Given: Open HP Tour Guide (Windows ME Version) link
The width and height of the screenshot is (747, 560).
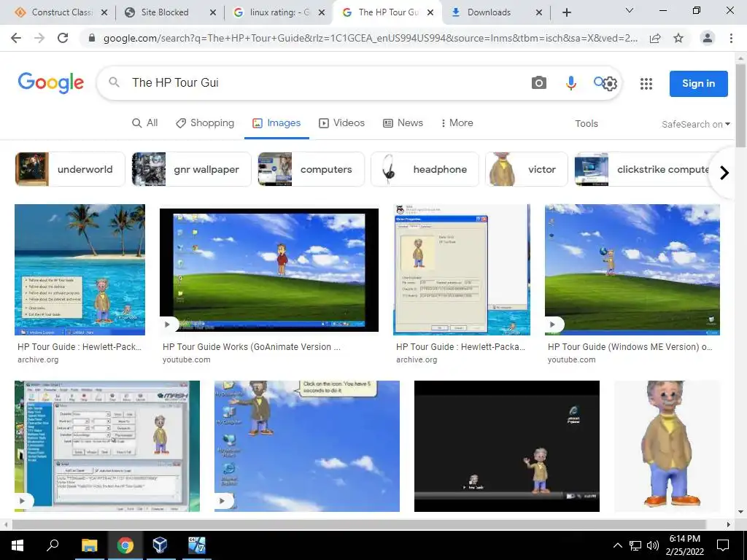Looking at the screenshot, I should [630, 353].
